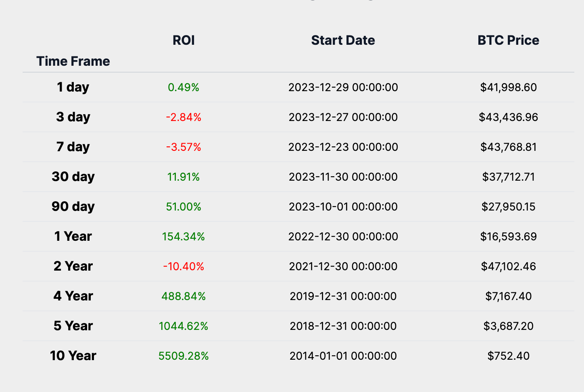584x392 pixels.
Task: Click the $47,102.46 BTC price cell
Action: click(x=508, y=267)
